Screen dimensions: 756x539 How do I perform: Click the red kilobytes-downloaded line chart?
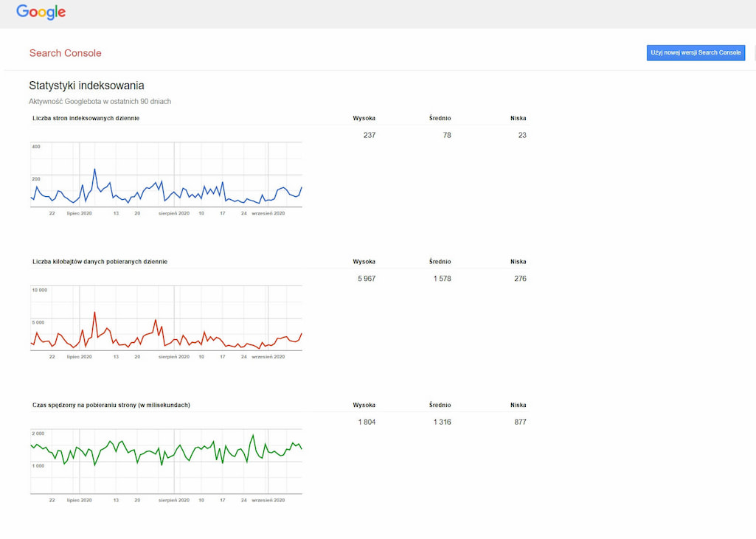[x=166, y=321]
